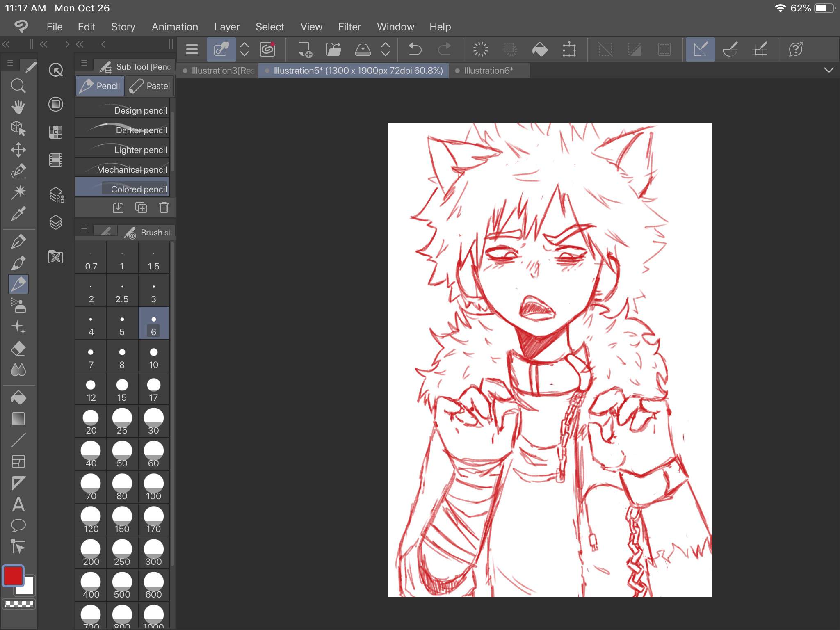Select the Balloon speech bubble tool
Image resolution: width=840 pixels, height=630 pixels.
pos(18,525)
